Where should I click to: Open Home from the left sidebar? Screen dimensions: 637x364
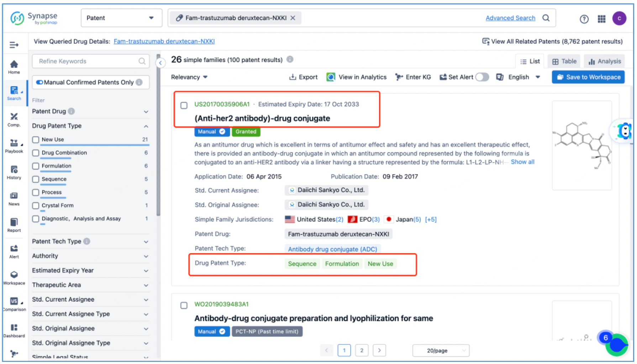click(14, 66)
